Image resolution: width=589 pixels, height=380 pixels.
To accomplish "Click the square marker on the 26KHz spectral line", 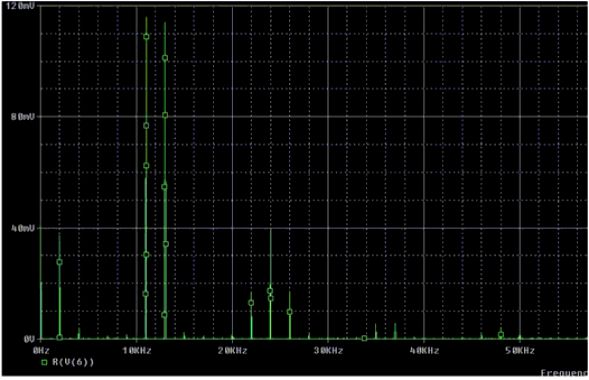I will click(290, 312).
